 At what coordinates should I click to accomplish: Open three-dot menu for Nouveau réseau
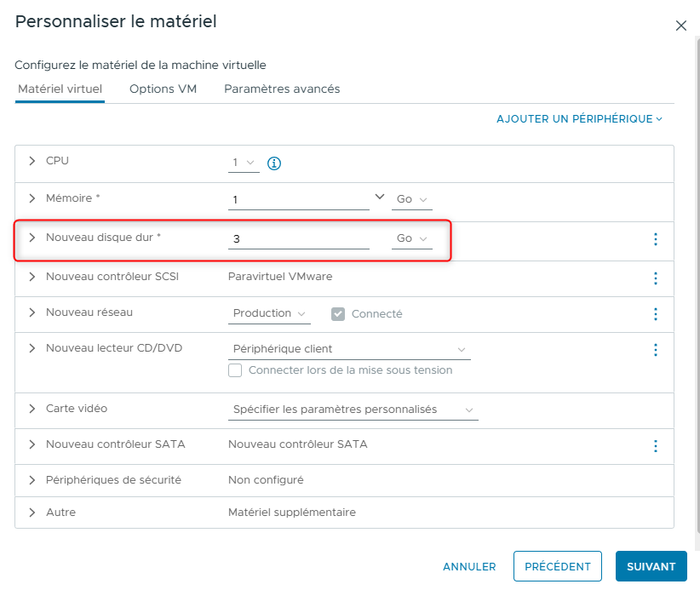coord(655,314)
